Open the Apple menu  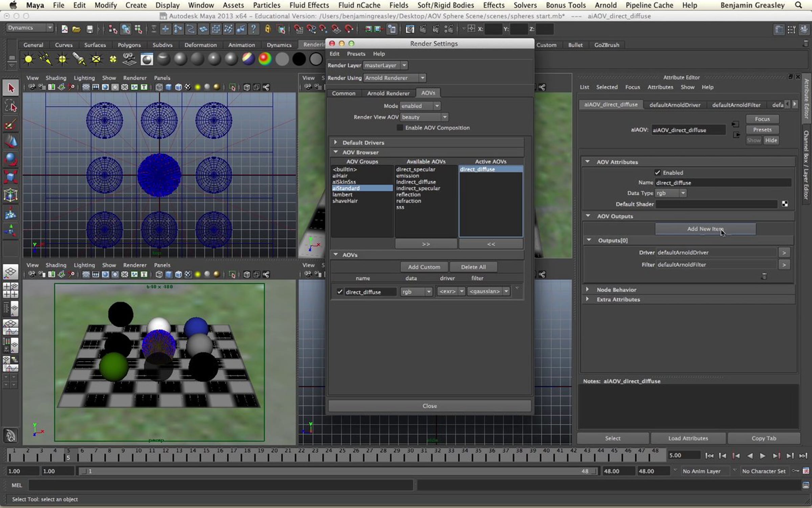(13, 5)
